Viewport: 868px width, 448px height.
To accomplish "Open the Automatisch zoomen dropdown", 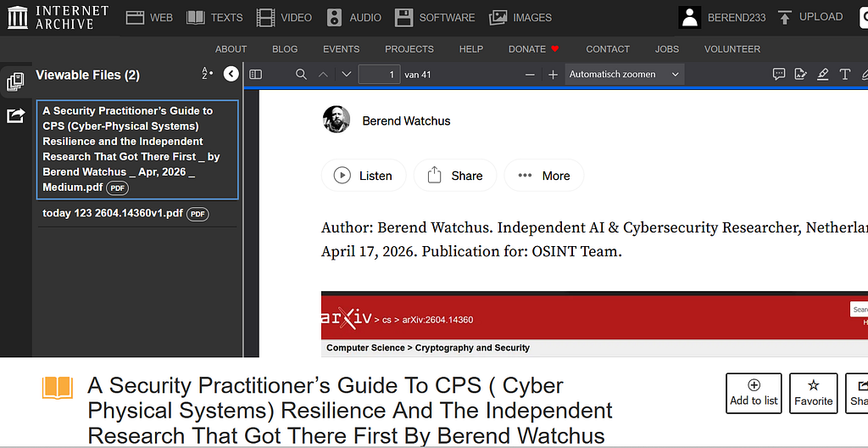I will tap(625, 75).
